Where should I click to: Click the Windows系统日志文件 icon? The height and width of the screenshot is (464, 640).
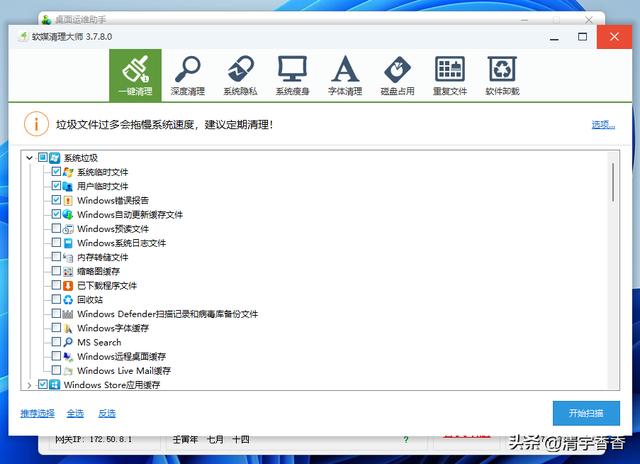tap(68, 243)
